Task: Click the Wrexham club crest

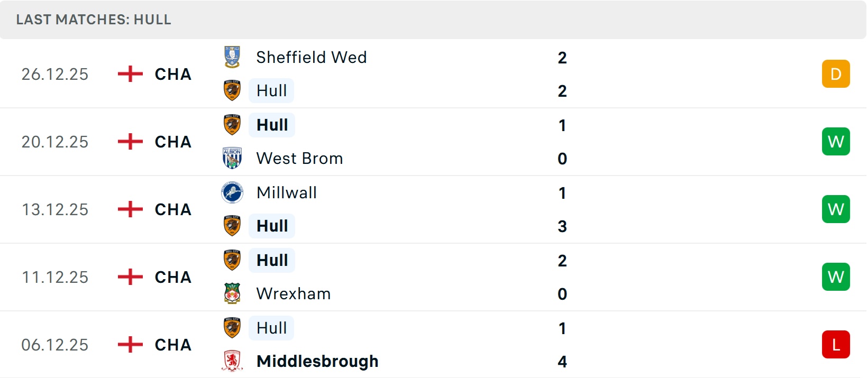Action: click(x=232, y=293)
